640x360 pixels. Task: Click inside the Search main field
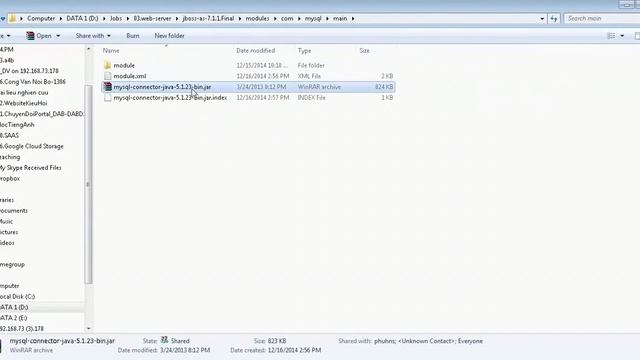click(x=602, y=19)
